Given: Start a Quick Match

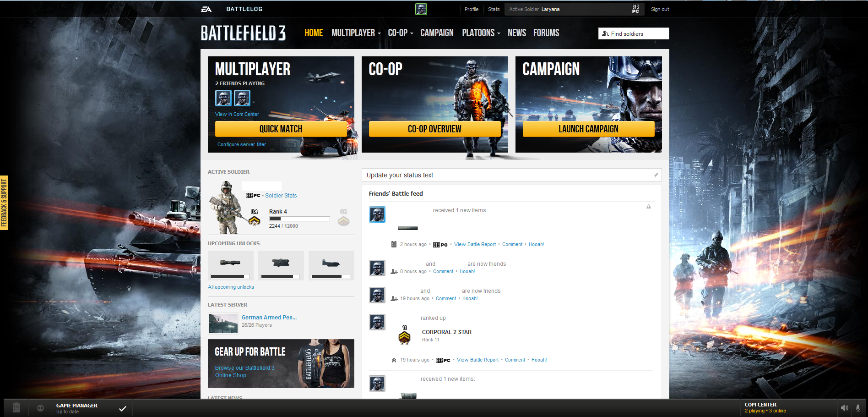Looking at the screenshot, I should [x=281, y=129].
